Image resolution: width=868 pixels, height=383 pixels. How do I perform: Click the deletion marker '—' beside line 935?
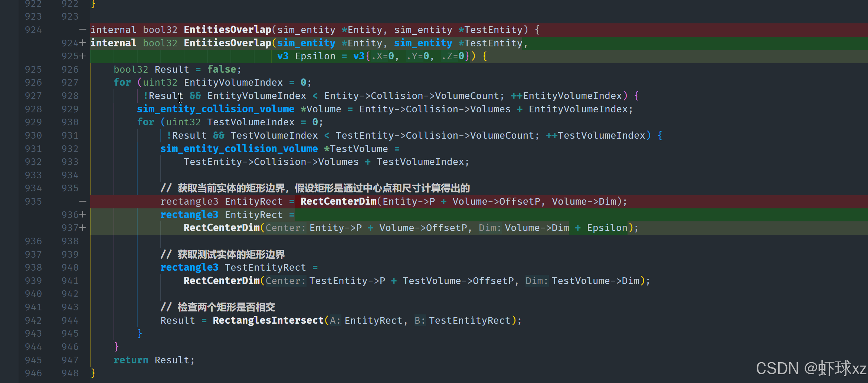[83, 201]
